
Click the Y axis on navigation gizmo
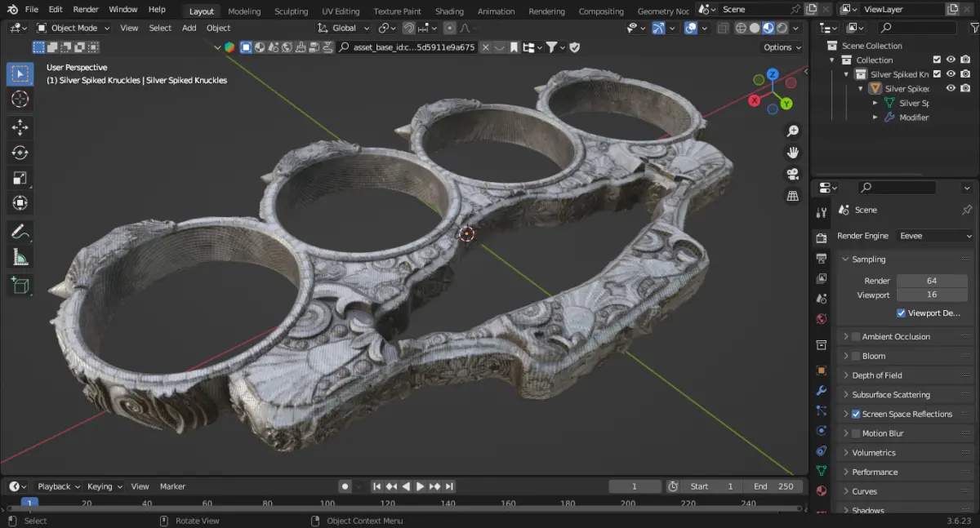point(786,104)
